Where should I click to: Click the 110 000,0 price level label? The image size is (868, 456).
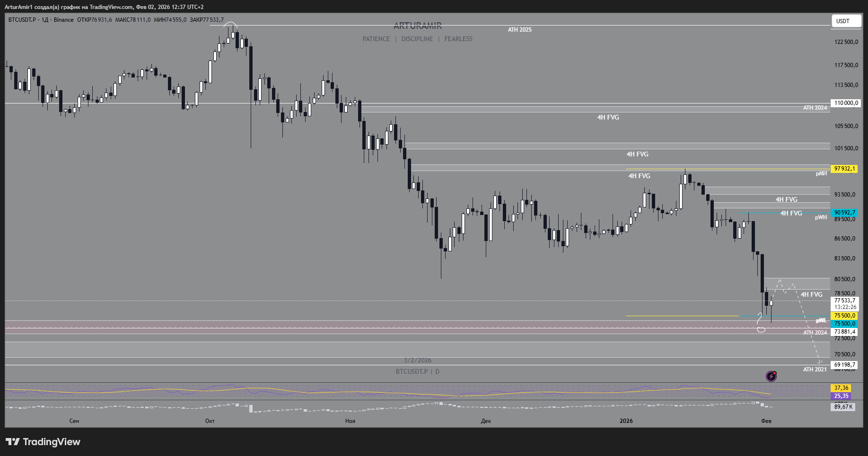tap(846, 103)
